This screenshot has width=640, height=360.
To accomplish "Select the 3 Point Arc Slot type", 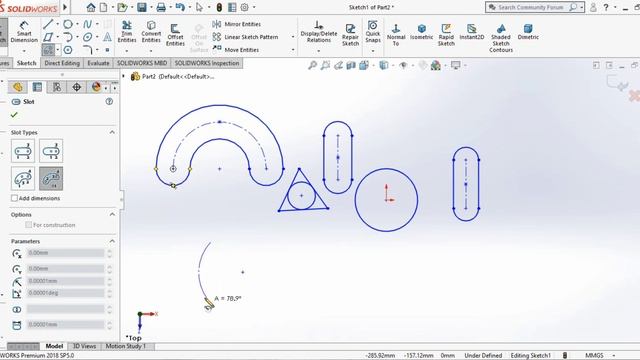I will [x=23, y=178].
